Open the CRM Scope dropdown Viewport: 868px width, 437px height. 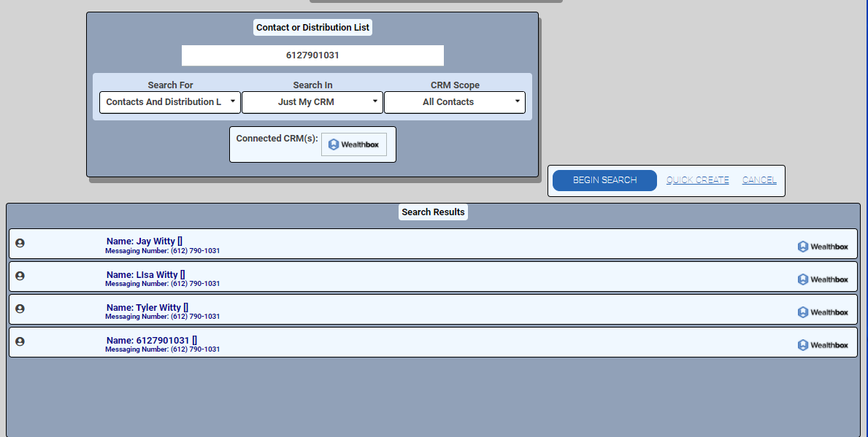pos(454,102)
